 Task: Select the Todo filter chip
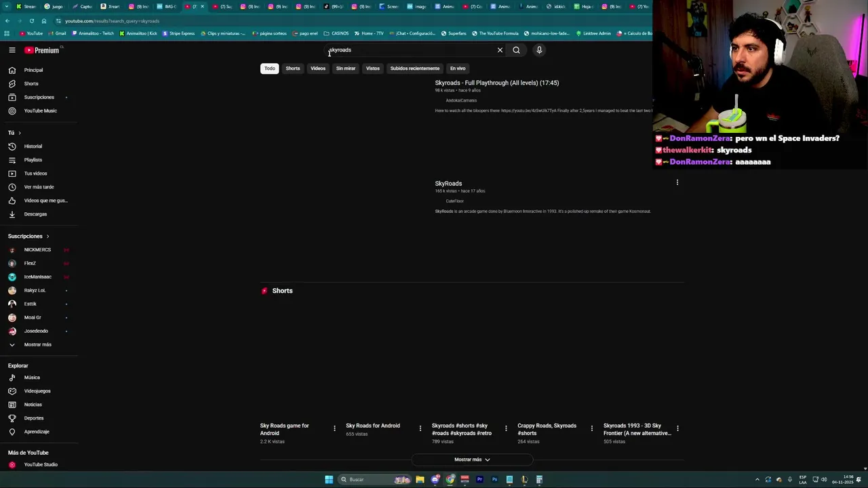pos(270,68)
